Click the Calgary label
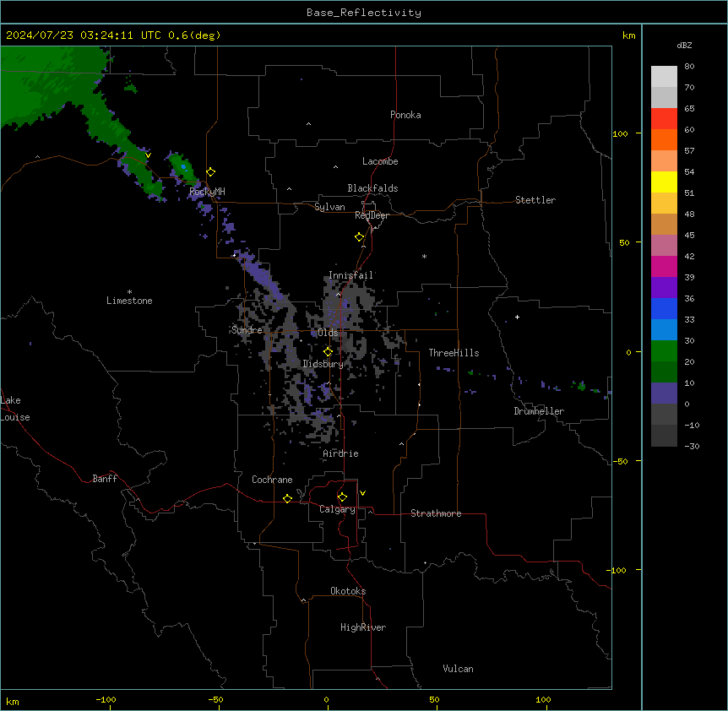The height and width of the screenshot is (711, 728). pyautogui.click(x=337, y=509)
